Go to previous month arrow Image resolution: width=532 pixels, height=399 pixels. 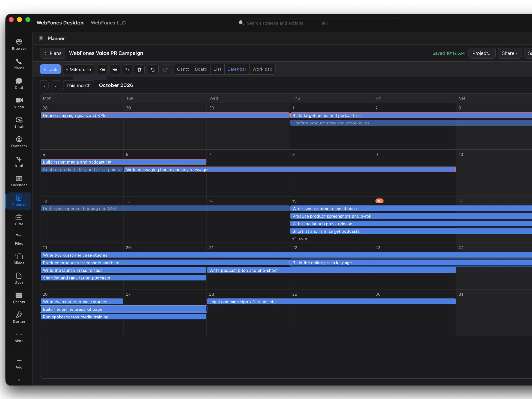tap(44, 85)
